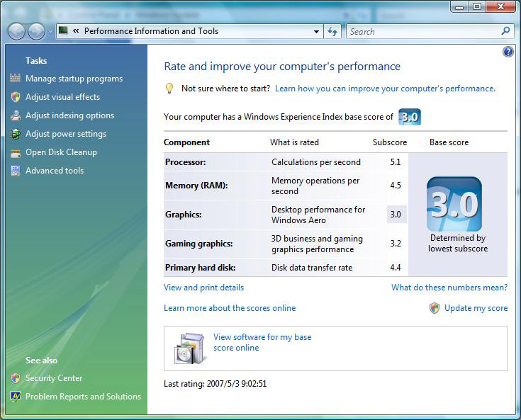Click inside the Search input field
521x420 pixels.
[422, 32]
